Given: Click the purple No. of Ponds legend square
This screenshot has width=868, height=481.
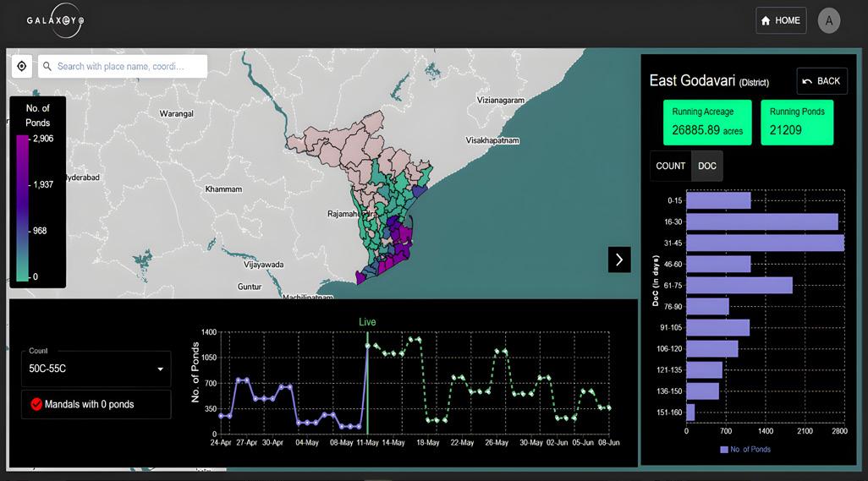Looking at the screenshot, I should pos(723,449).
